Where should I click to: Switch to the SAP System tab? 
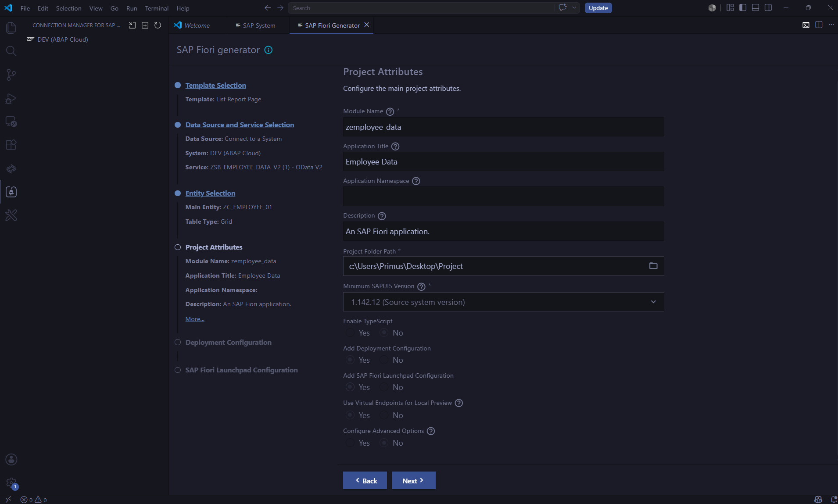[256, 25]
